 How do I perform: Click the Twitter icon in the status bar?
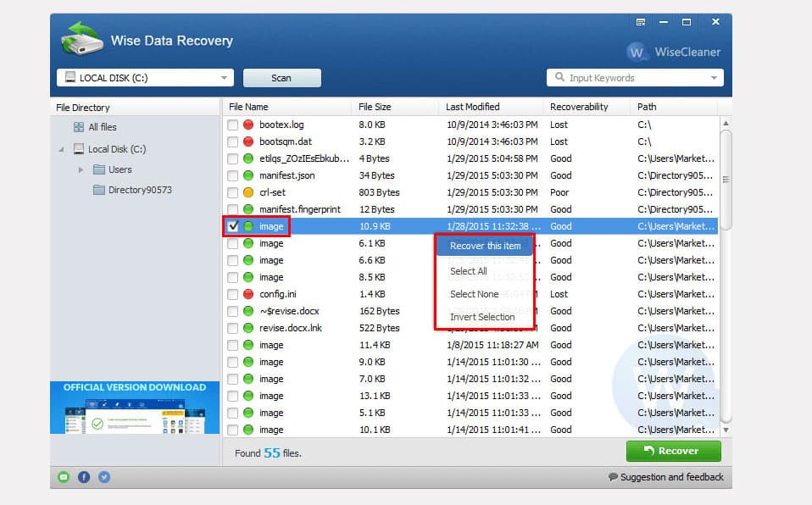104,477
